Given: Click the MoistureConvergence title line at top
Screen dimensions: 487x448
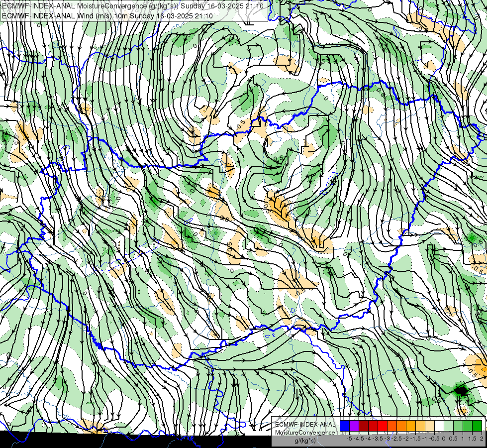Looking at the screenshot, I should pos(133,5).
